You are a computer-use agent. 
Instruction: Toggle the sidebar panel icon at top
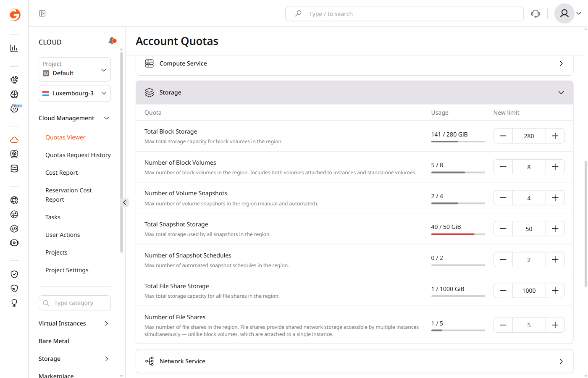point(42,13)
